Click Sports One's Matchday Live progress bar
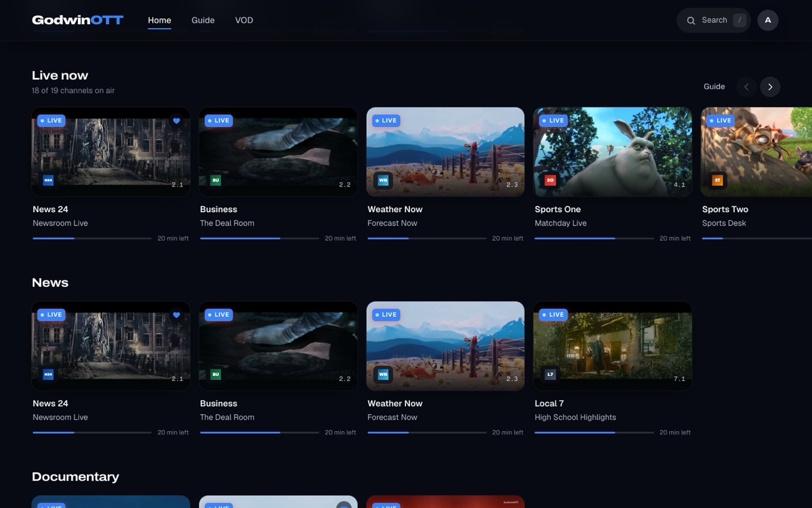 tap(594, 239)
